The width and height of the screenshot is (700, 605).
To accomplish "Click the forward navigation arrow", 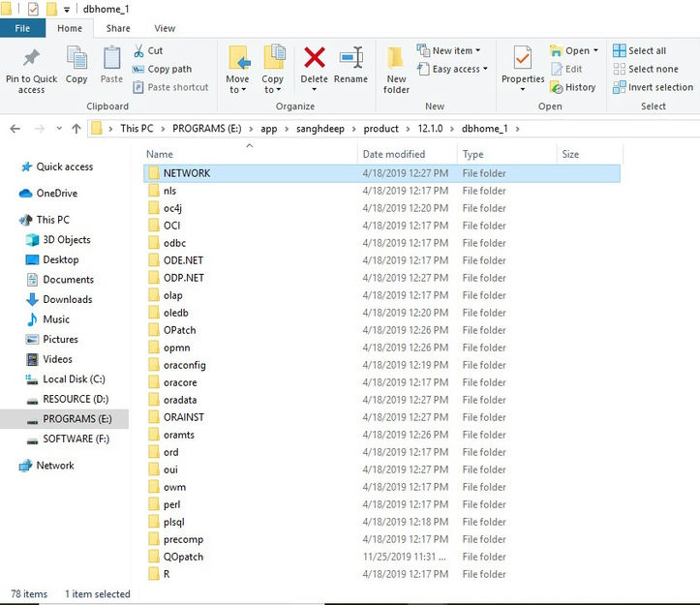I will [40, 129].
